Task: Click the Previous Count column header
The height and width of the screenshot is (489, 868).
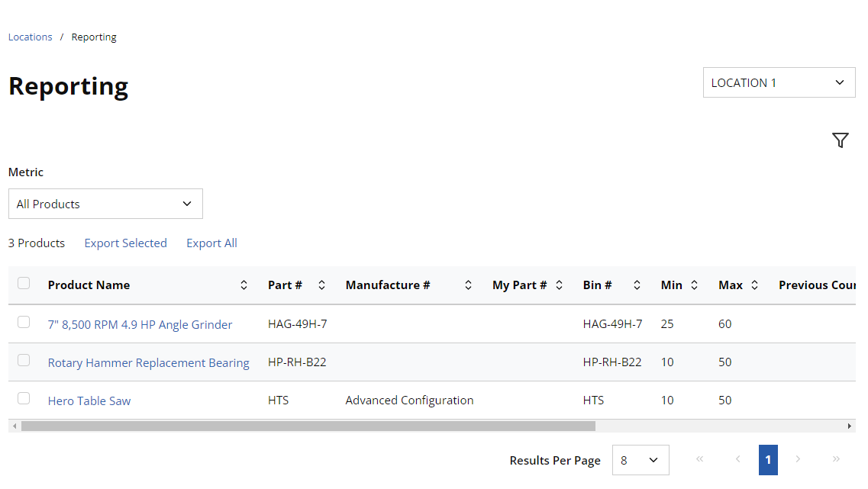Action: click(817, 285)
